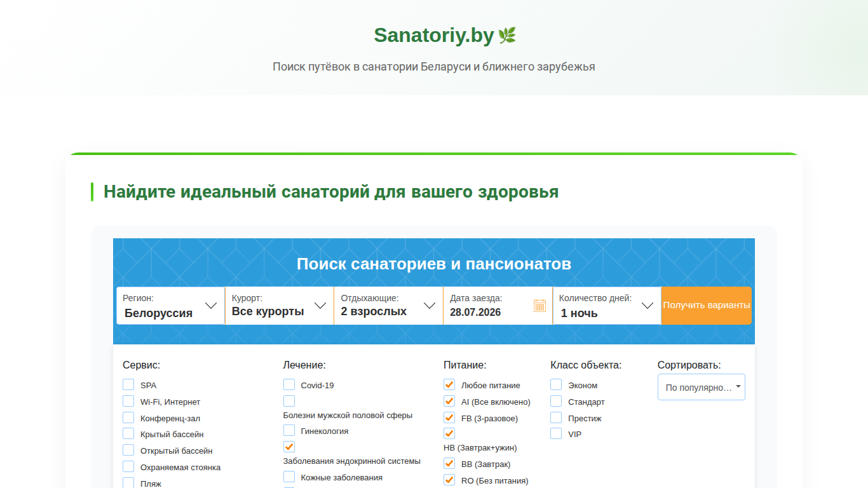This screenshot has height=488, width=868.
Task: Click the Отдыхающие chevron arrow
Action: pyautogui.click(x=430, y=306)
